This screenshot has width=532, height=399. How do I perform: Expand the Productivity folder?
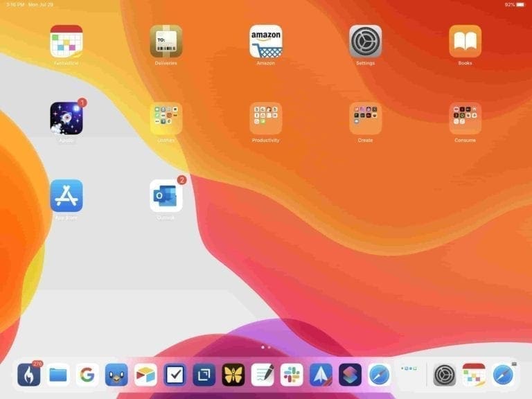266,118
